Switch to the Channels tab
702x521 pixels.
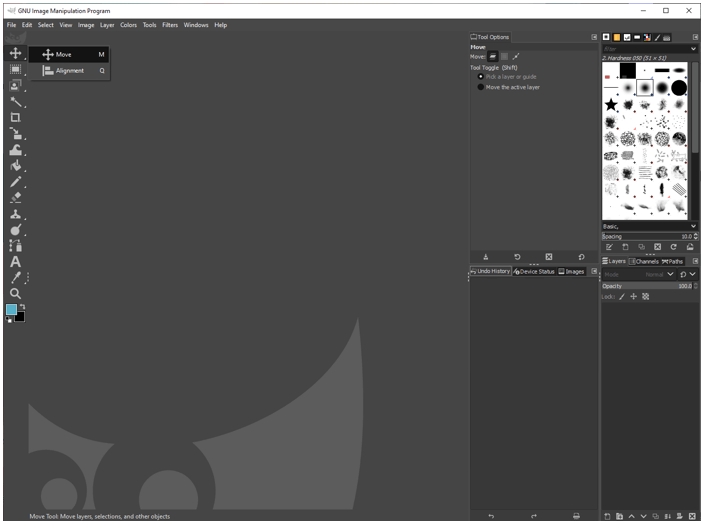644,261
